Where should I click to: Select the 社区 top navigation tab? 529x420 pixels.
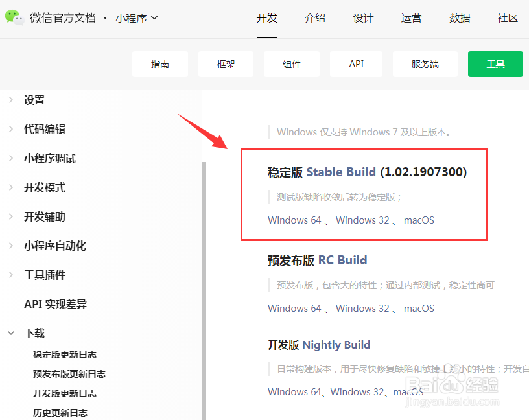point(508,18)
